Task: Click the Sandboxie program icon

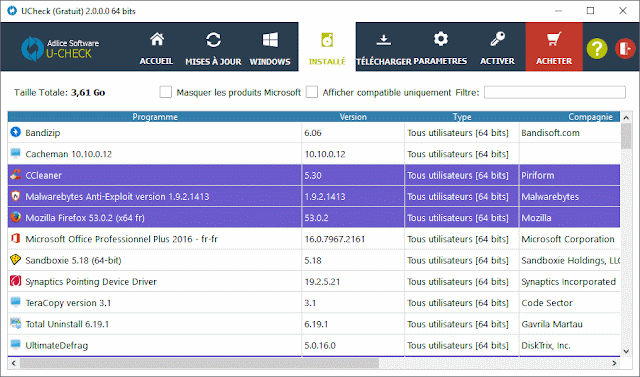Action: point(16,260)
